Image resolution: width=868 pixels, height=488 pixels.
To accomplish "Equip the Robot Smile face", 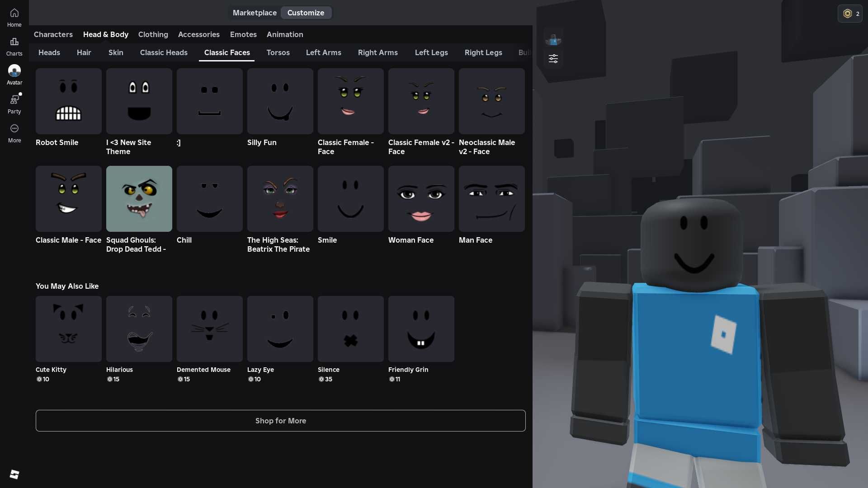I will click(x=69, y=101).
